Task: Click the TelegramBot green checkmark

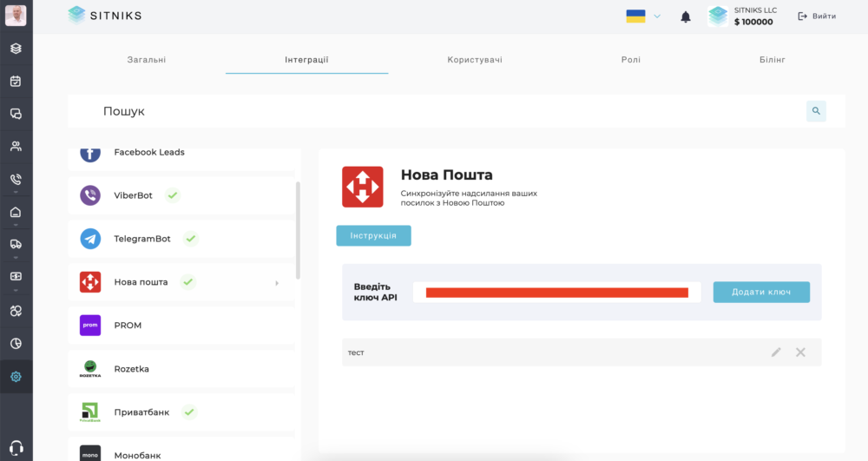Action: point(190,239)
